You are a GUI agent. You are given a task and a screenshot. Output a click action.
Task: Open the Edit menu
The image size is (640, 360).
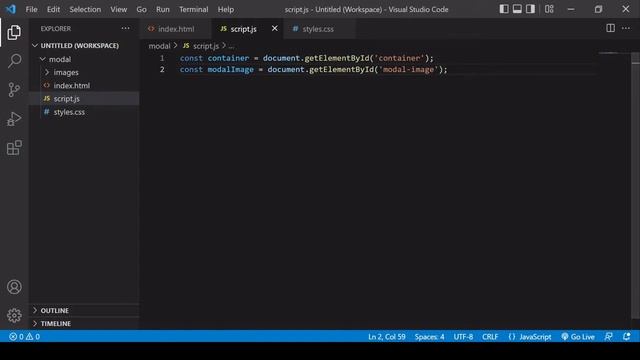[53, 9]
